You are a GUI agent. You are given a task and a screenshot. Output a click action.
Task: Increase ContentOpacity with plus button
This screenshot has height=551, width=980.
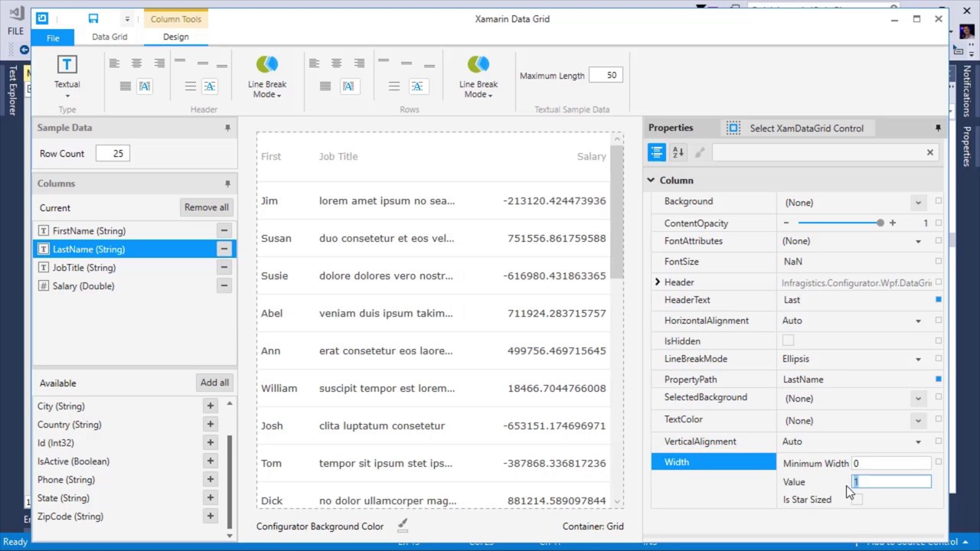pyautogui.click(x=893, y=223)
